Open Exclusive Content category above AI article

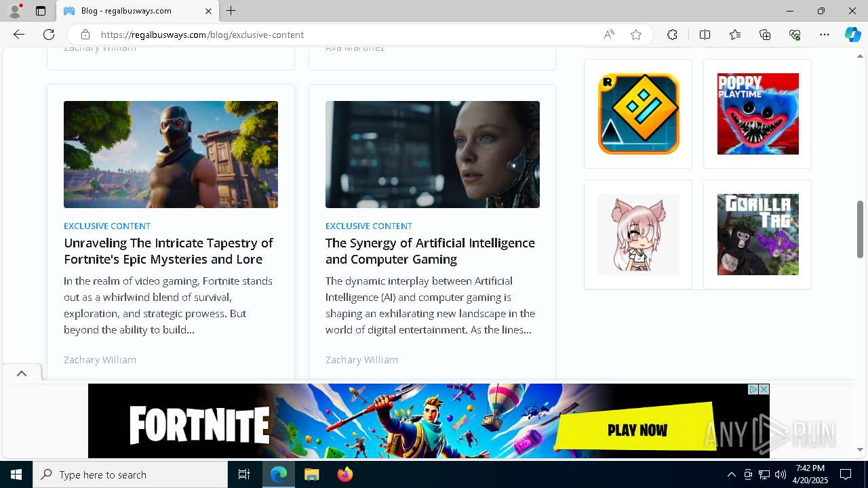(369, 226)
